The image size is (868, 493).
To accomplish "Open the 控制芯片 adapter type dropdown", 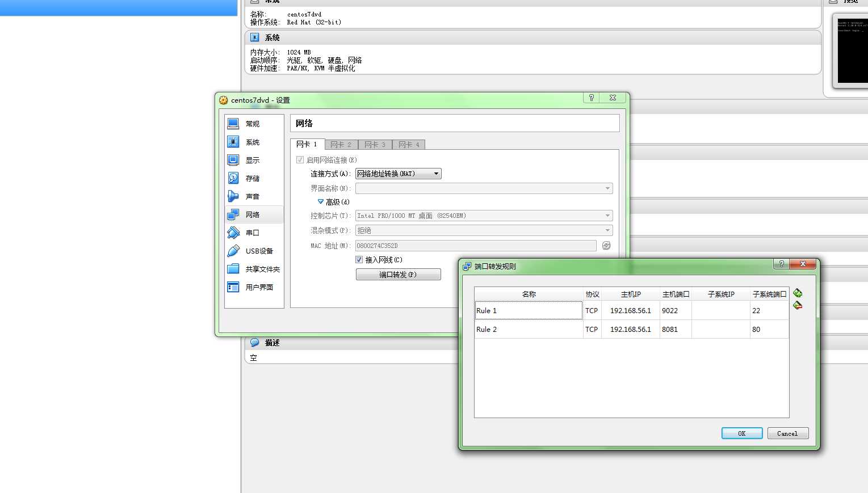I will click(x=484, y=216).
